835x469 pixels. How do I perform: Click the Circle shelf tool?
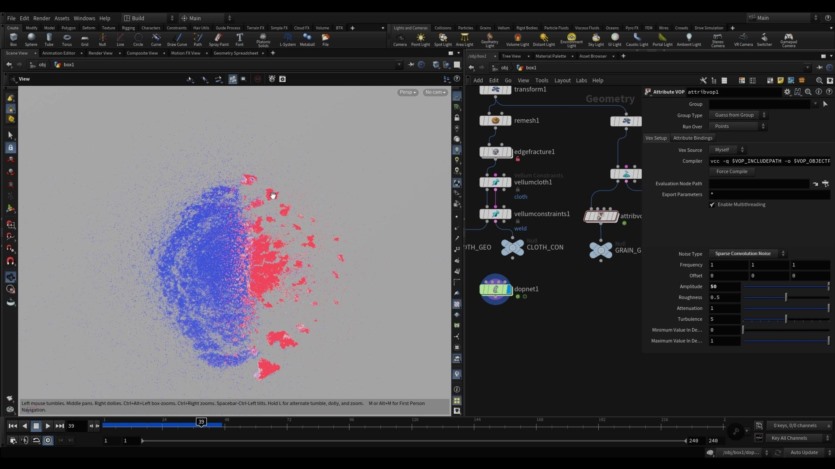tap(138, 39)
